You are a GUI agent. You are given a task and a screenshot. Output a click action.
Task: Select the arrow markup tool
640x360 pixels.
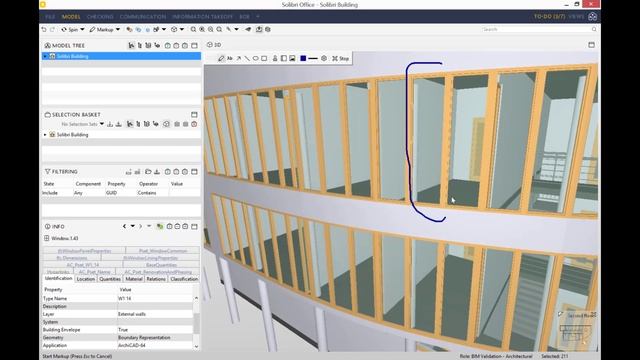[238, 58]
